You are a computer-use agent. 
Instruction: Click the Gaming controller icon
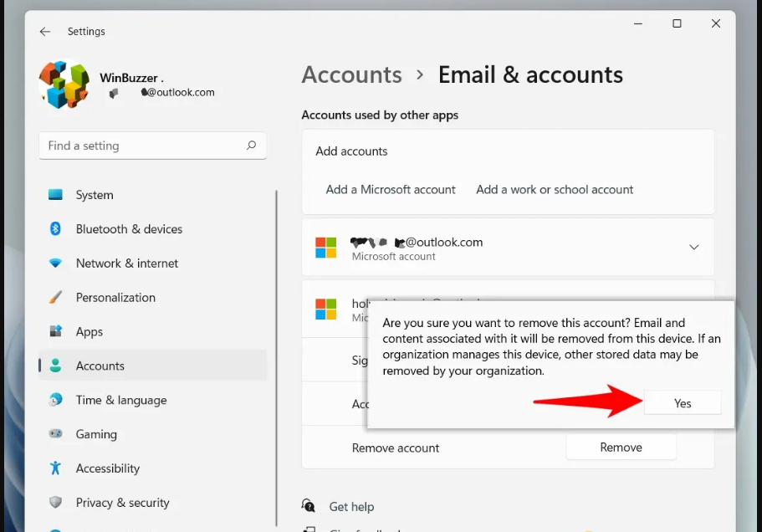pos(55,433)
